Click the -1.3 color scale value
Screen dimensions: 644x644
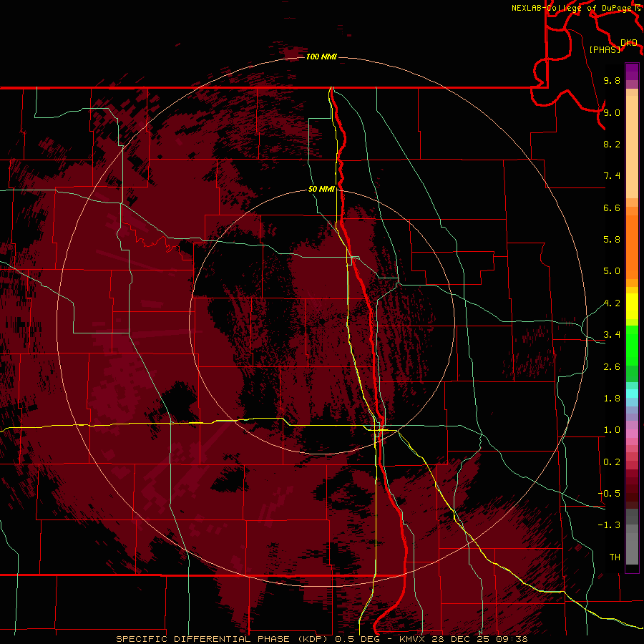(x=609, y=525)
